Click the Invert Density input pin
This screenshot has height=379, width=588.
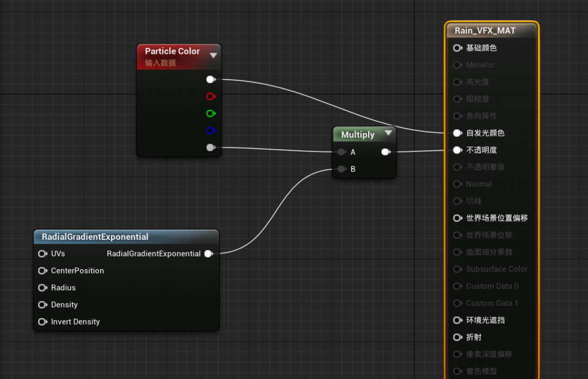(42, 322)
